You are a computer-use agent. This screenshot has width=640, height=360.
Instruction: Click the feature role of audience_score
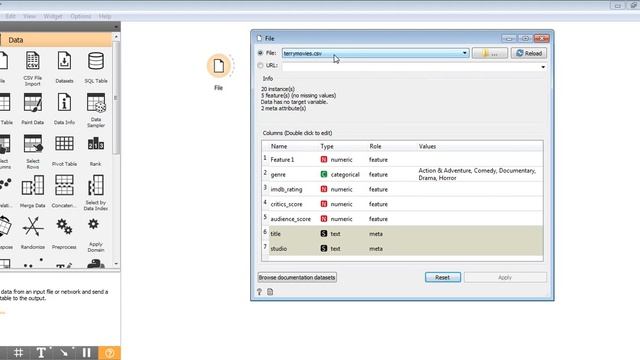(x=378, y=219)
